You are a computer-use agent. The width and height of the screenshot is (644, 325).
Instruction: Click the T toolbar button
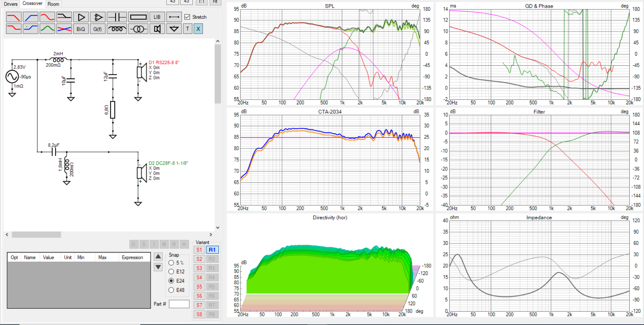[x=188, y=29]
